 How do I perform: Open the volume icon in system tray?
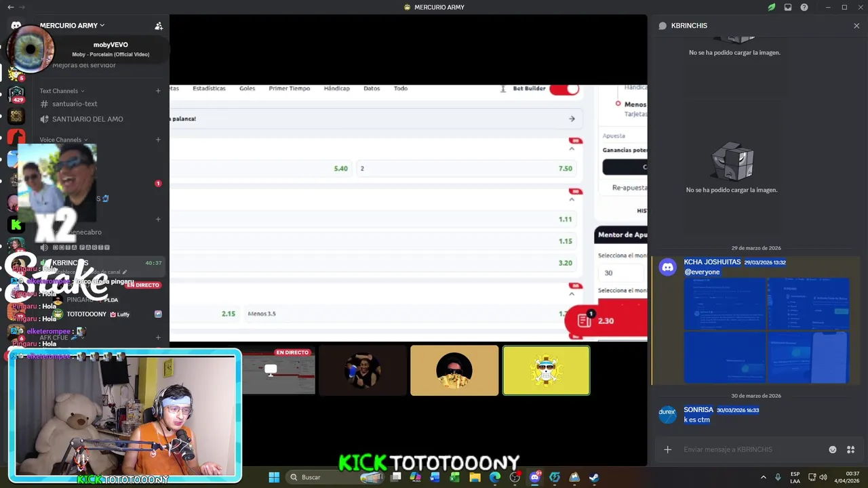[823, 477]
